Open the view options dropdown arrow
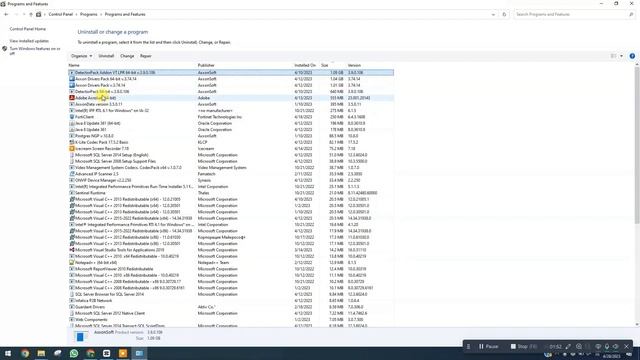This screenshot has height=360, width=640. [621, 56]
